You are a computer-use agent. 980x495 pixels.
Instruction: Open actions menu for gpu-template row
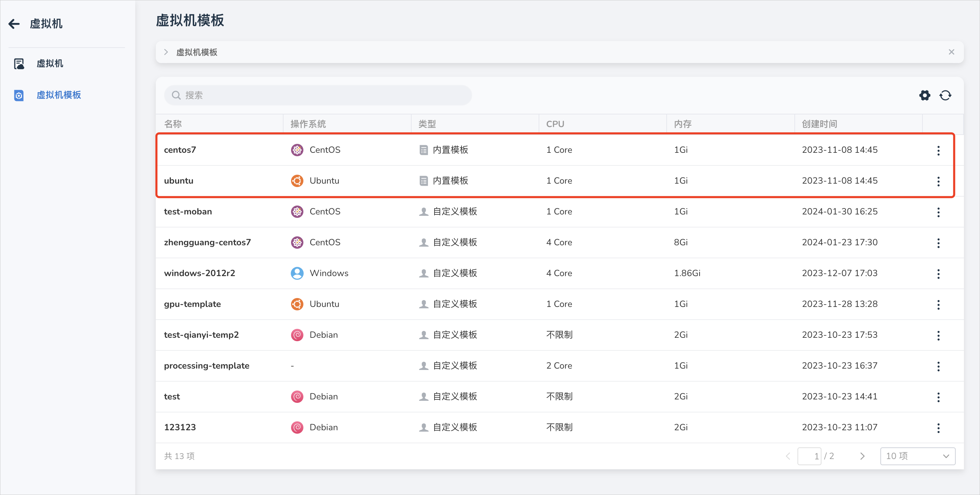pos(939,305)
